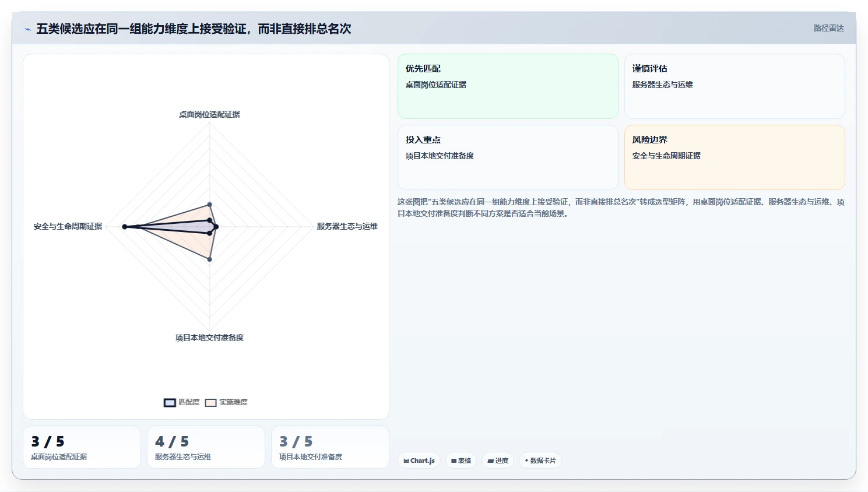Screen dimensions: 868x492
Task: Toggle the 实施难度 legend color box
Action: (210, 402)
